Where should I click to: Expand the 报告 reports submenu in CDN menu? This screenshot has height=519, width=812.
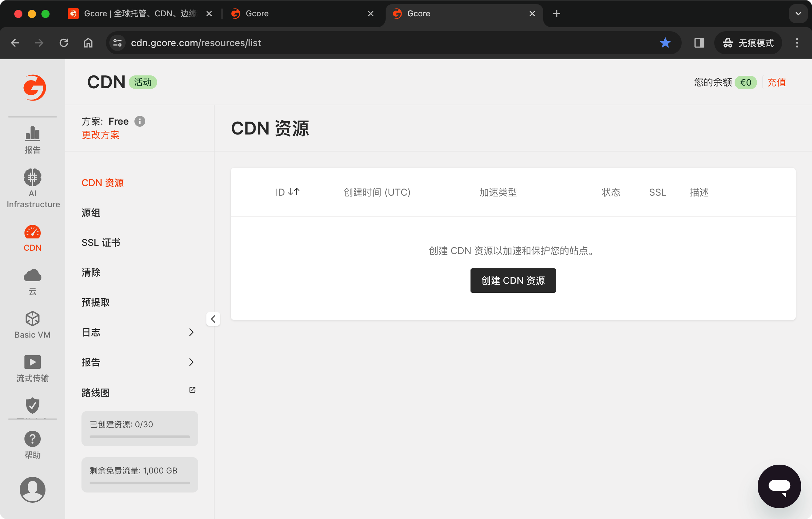(x=191, y=362)
